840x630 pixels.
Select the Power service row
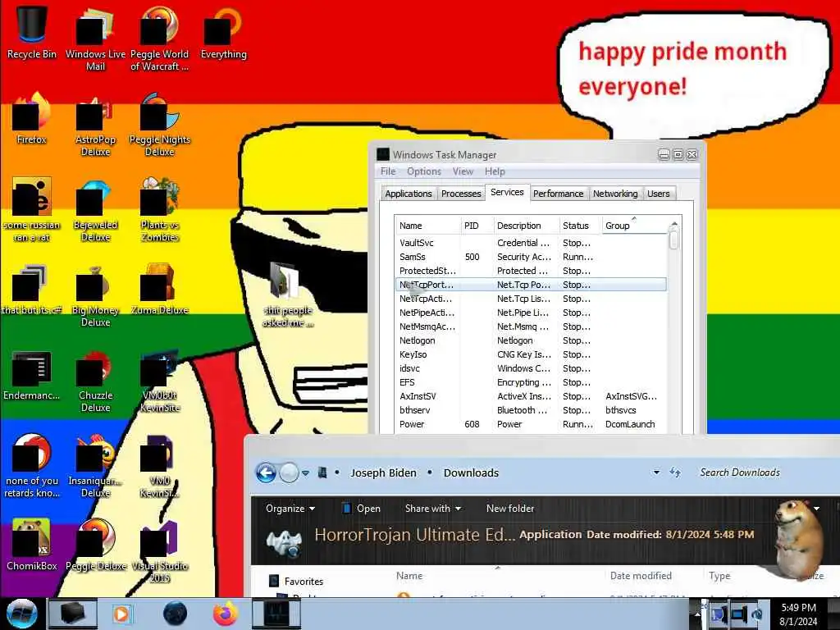tap(531, 424)
